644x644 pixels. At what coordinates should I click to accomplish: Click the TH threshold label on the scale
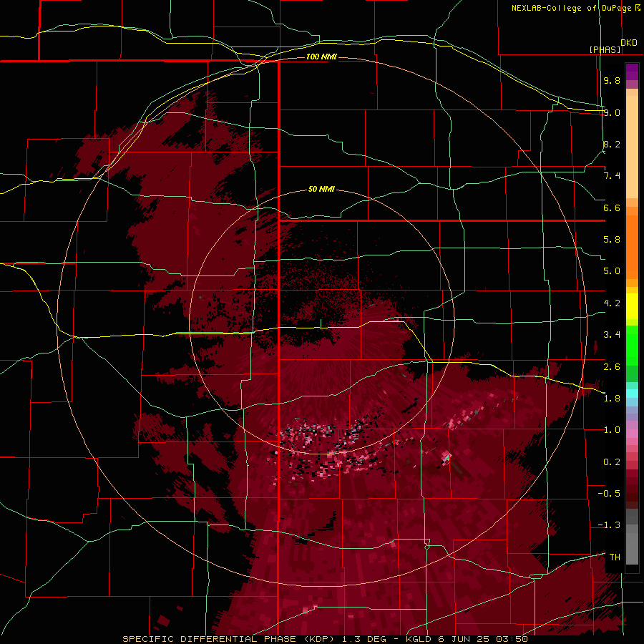coord(615,557)
